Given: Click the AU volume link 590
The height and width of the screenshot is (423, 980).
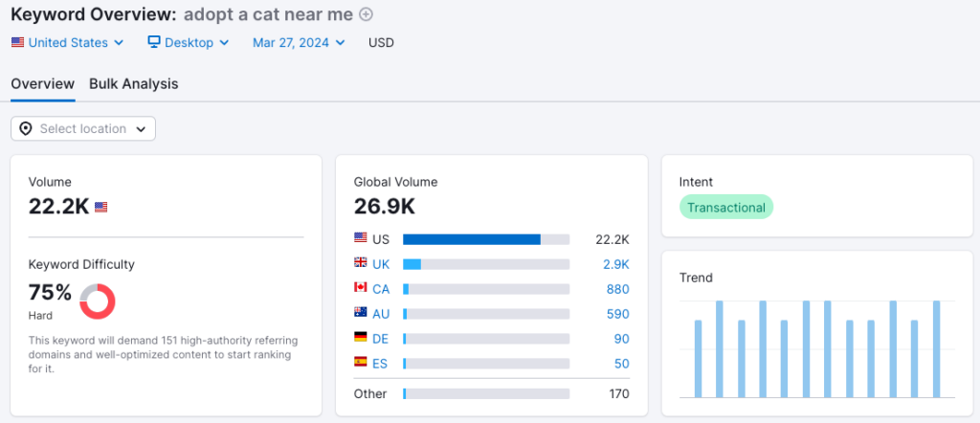Looking at the screenshot, I should (618, 313).
